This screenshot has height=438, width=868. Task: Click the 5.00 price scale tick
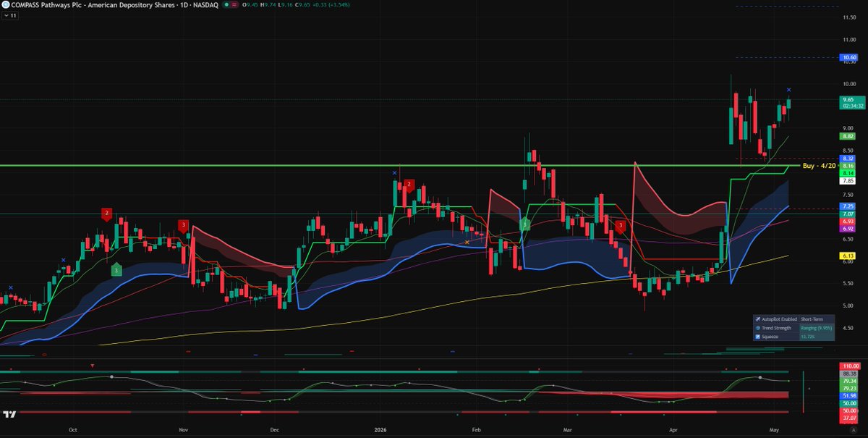[x=848, y=306]
